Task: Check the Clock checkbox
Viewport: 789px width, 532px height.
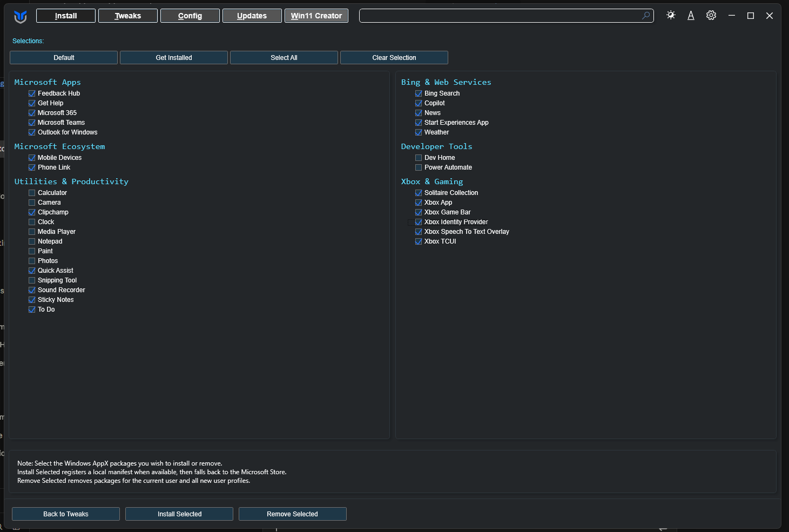Action: (32, 222)
